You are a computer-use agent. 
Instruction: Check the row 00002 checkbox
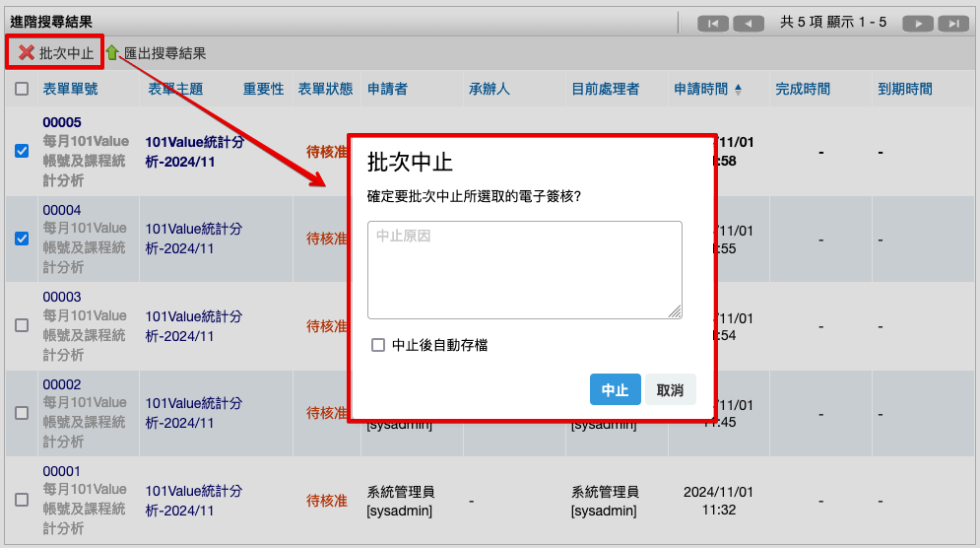pos(22,413)
